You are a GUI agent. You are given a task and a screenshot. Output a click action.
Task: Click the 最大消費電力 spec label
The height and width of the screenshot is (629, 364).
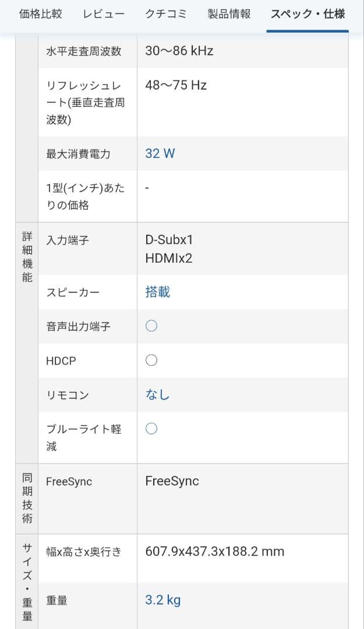(x=77, y=154)
